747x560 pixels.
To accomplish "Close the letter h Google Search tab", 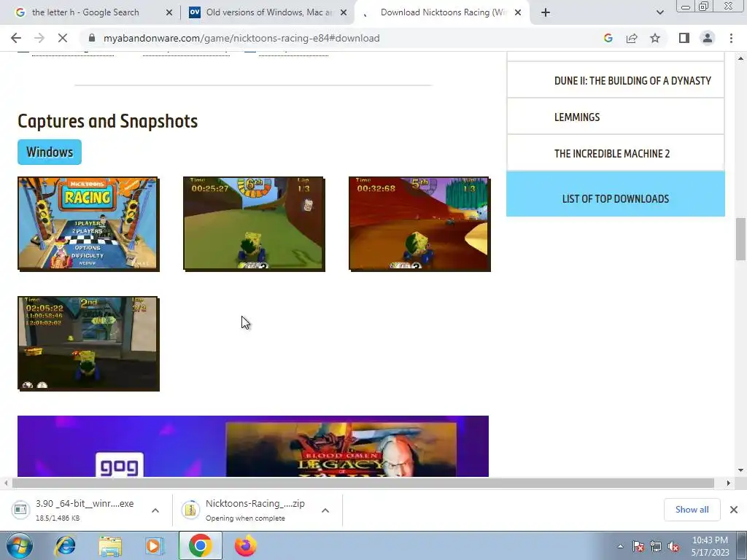I will pyautogui.click(x=169, y=12).
